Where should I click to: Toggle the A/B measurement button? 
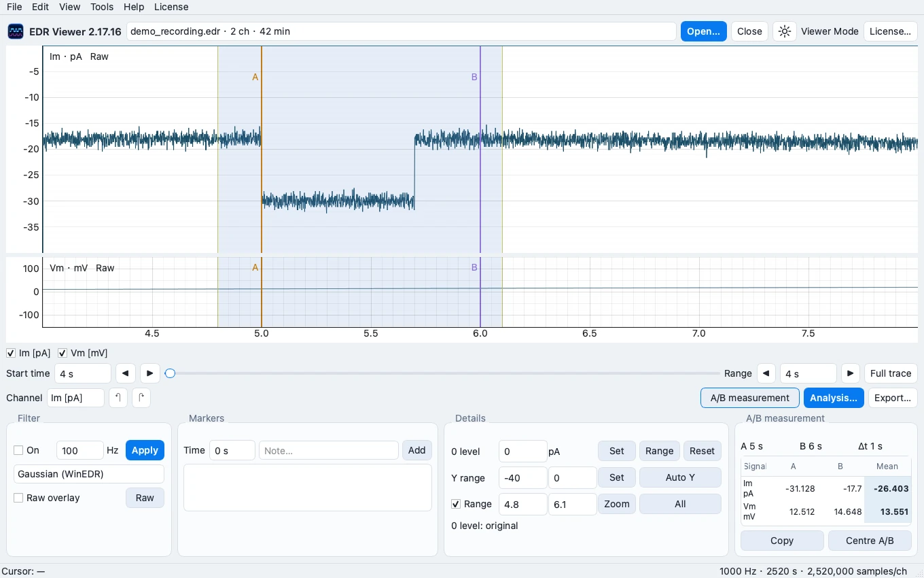tap(750, 398)
